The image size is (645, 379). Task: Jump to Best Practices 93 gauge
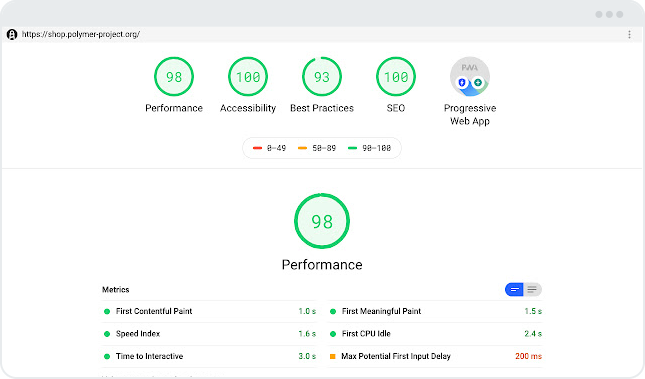click(322, 77)
